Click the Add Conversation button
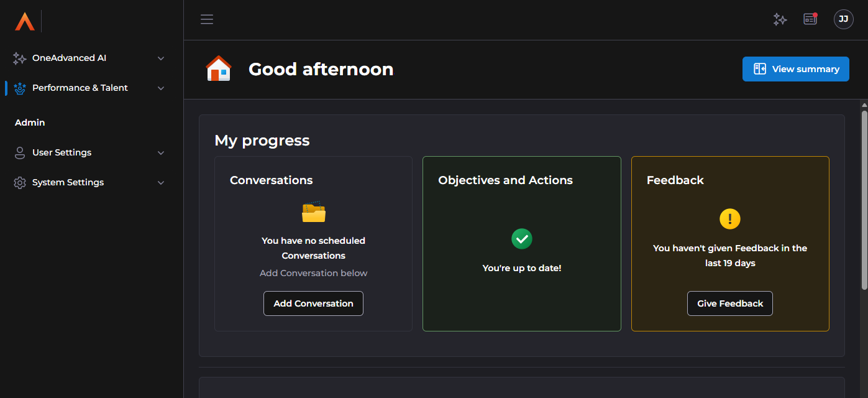 coord(313,303)
